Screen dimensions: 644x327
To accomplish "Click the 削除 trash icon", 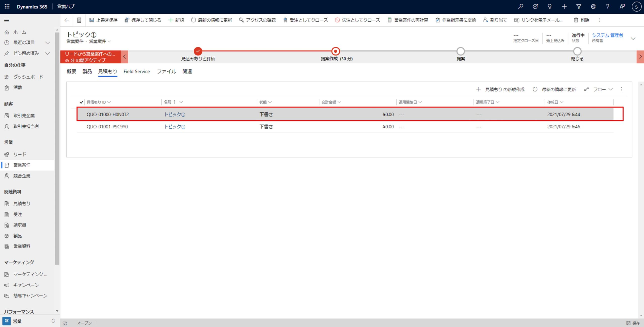I will point(576,20).
